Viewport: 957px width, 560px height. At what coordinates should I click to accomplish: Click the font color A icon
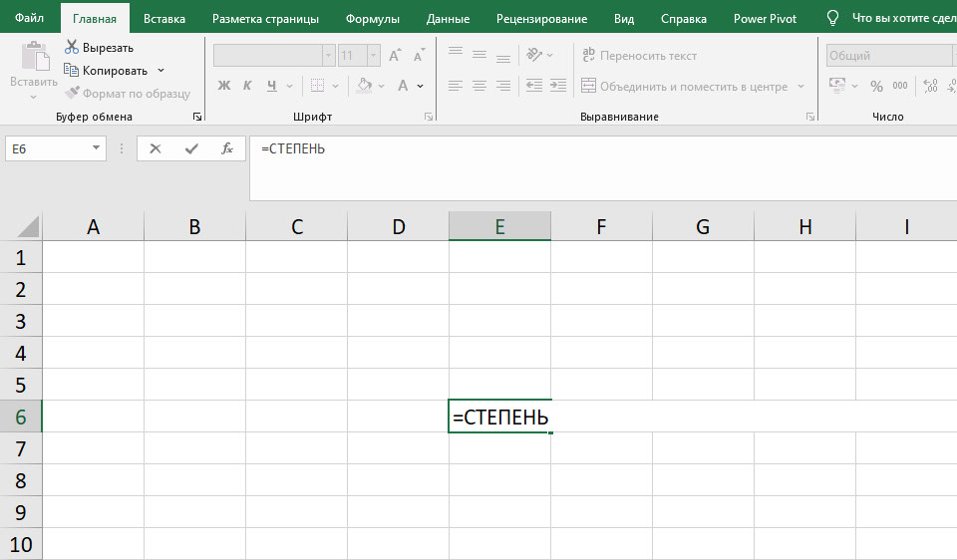tap(402, 86)
